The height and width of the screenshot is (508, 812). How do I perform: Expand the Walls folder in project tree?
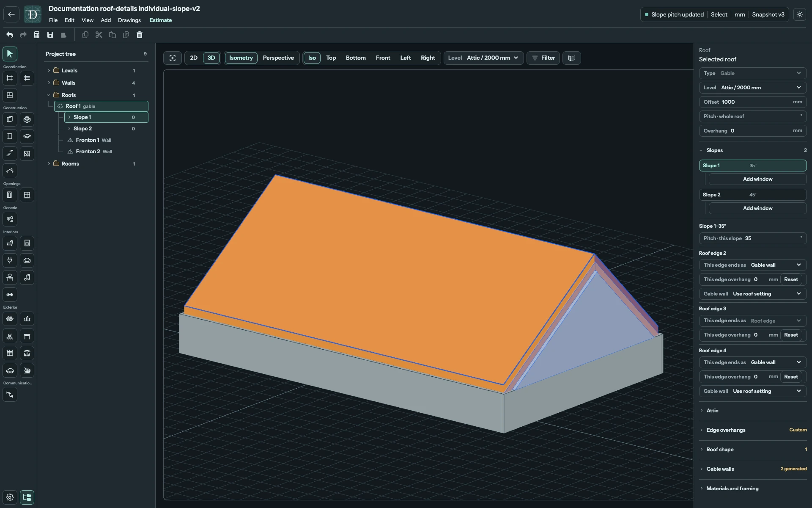(49, 83)
